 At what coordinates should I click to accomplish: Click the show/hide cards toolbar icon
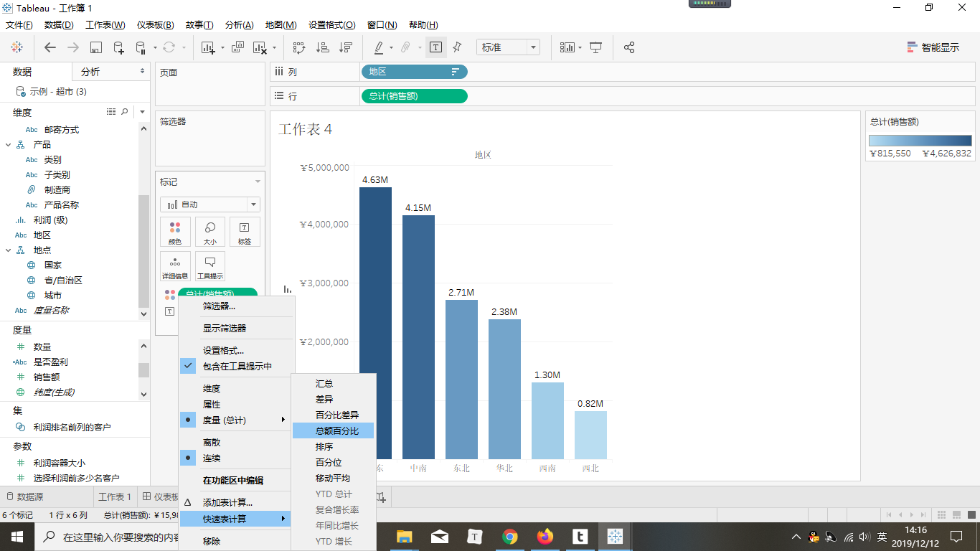tap(567, 47)
